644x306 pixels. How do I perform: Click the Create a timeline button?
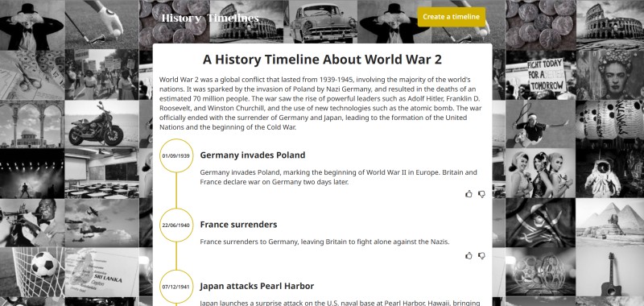451,17
